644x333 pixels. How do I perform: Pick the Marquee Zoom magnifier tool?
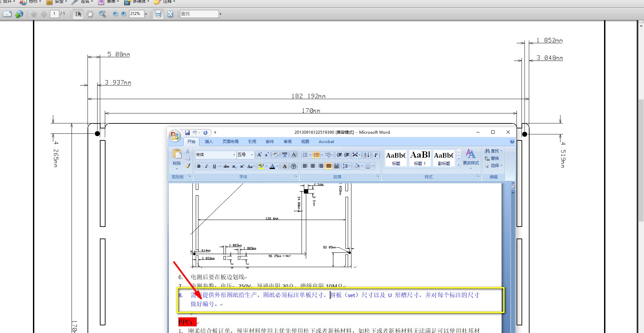[102, 14]
